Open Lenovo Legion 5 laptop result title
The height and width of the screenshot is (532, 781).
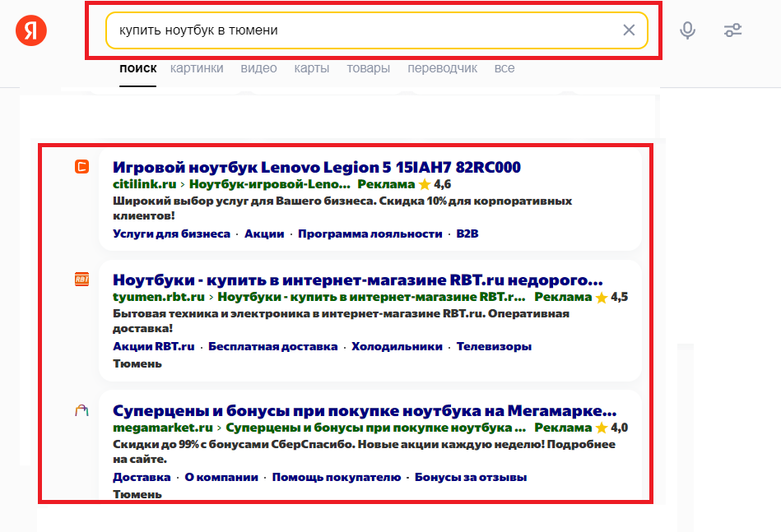[317, 167]
